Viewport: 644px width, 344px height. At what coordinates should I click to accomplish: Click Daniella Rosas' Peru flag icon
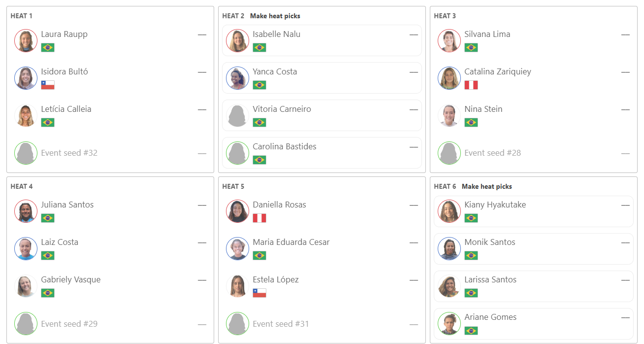pos(259,218)
